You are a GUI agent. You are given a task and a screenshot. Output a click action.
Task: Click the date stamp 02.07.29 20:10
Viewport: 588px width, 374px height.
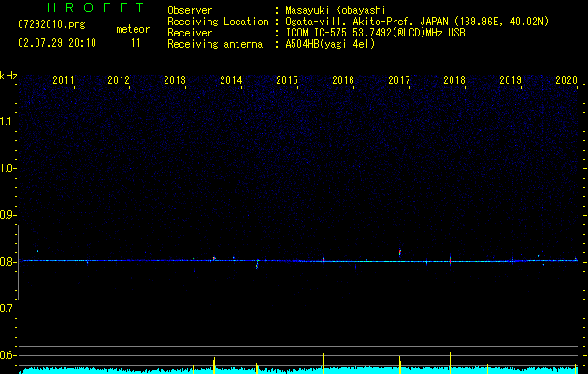pyautogui.click(x=57, y=43)
